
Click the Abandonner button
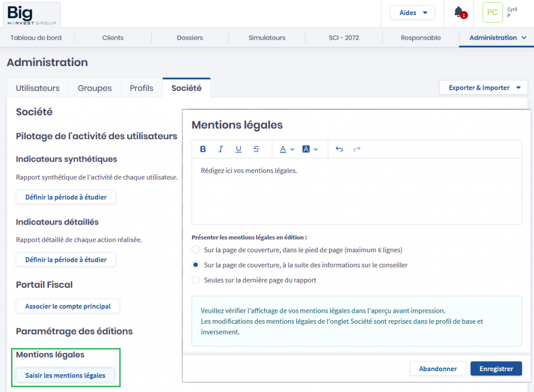click(438, 369)
